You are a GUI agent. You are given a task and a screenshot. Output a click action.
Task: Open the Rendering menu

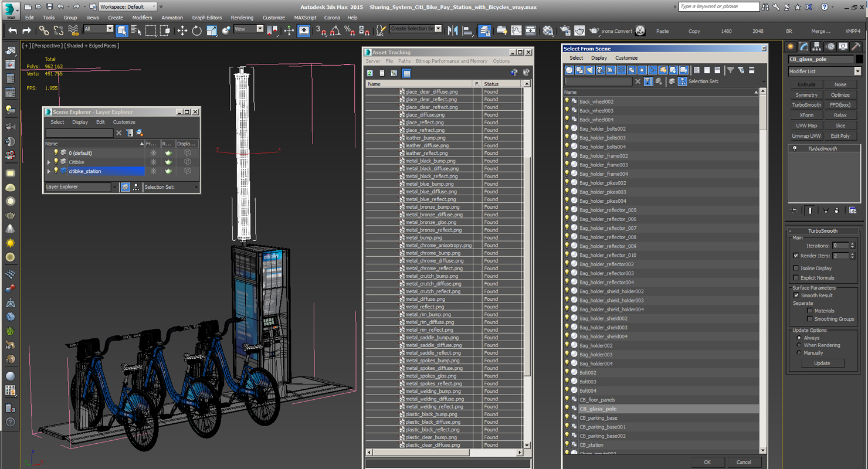[x=242, y=18]
